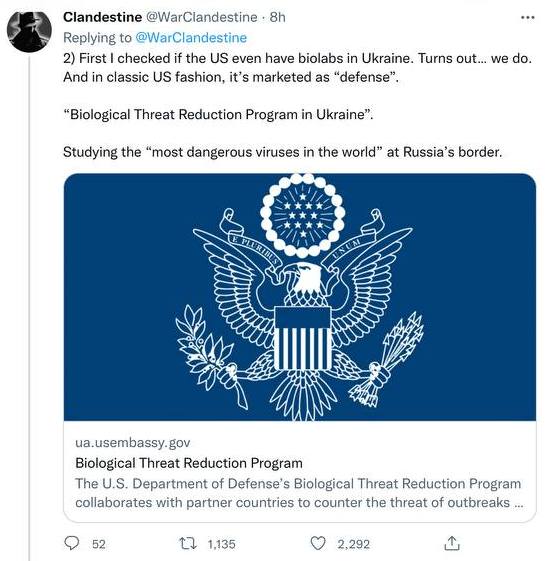Image resolution: width=547 pixels, height=561 pixels.
Task: View the 1,135 retweets count
Action: coord(221,544)
